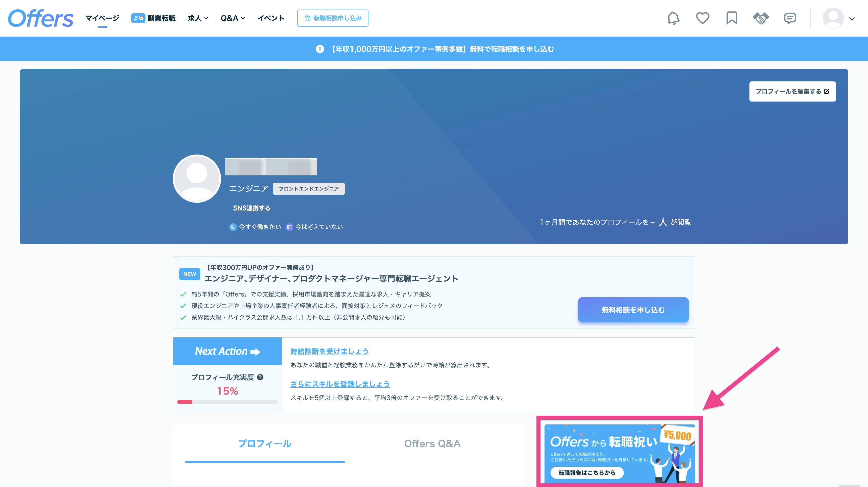Click the NEW badge on agent card
The width and height of the screenshot is (868, 487).
click(190, 274)
